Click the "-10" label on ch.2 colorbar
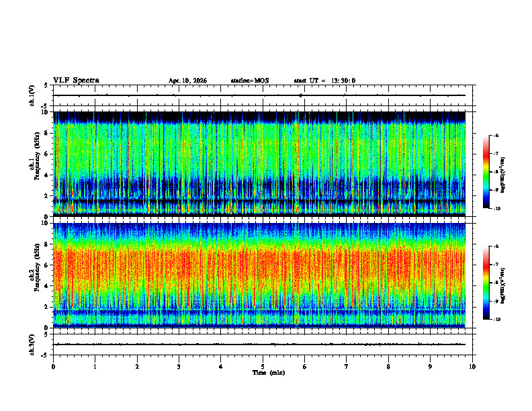Screen dimensions: 532x411 pyautogui.click(x=496, y=320)
